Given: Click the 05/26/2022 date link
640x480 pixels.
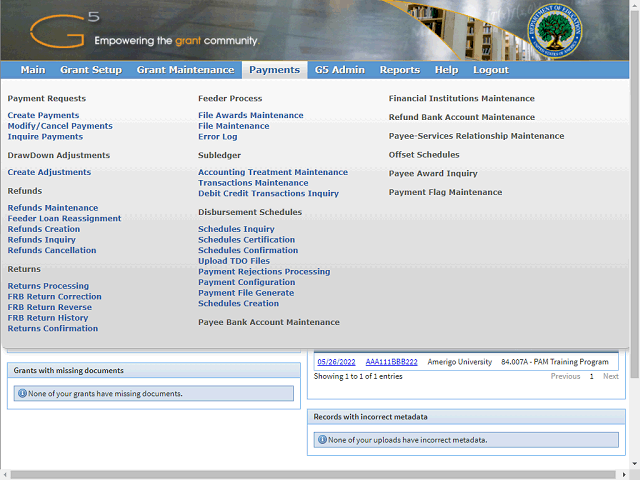Looking at the screenshot, I should click(x=336, y=362).
